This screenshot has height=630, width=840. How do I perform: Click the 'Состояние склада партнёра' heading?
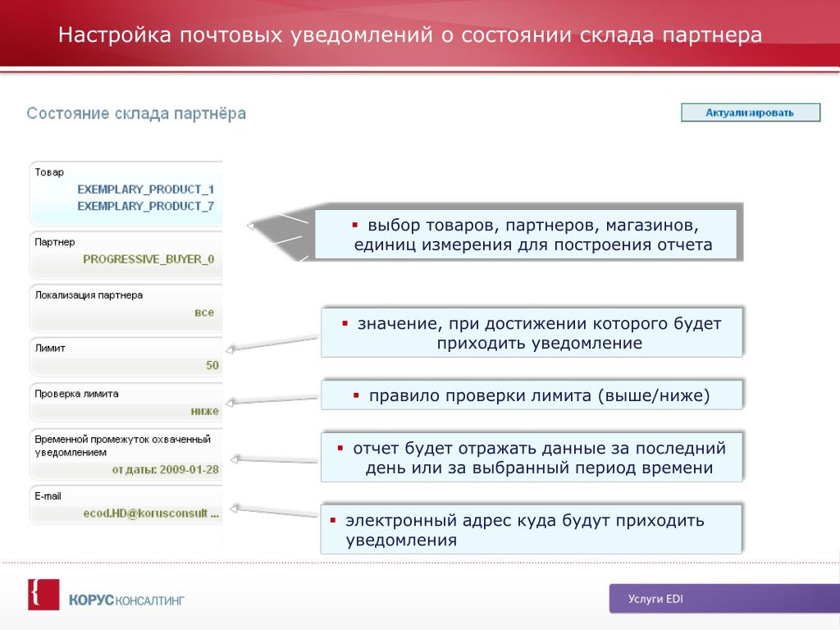click(x=136, y=113)
